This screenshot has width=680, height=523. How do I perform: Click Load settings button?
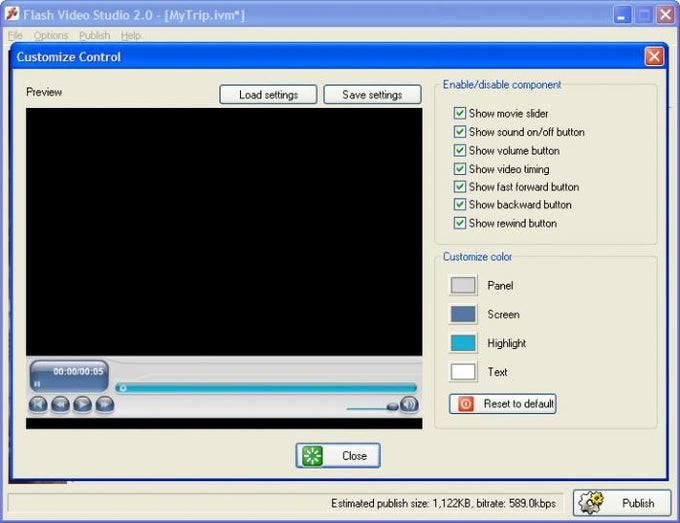click(x=268, y=95)
